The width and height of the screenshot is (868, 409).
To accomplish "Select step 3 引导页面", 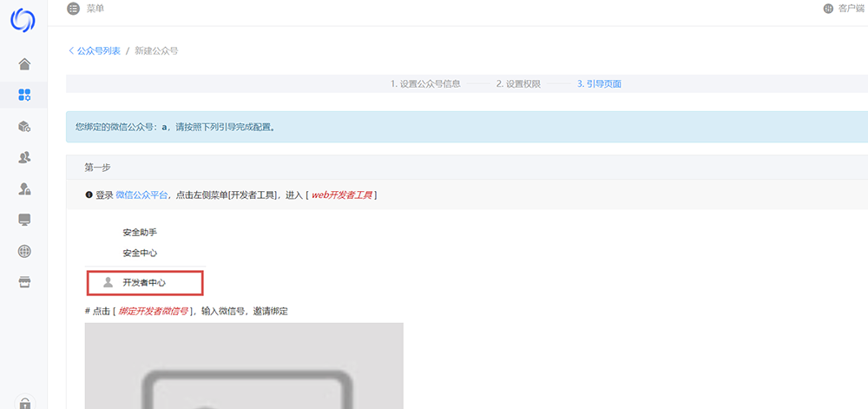I will 599,84.
